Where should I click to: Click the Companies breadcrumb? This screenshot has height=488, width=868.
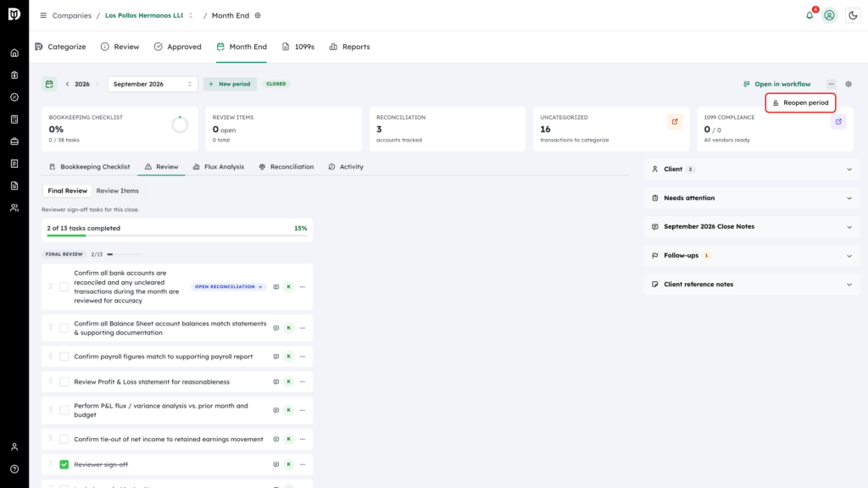(72, 15)
